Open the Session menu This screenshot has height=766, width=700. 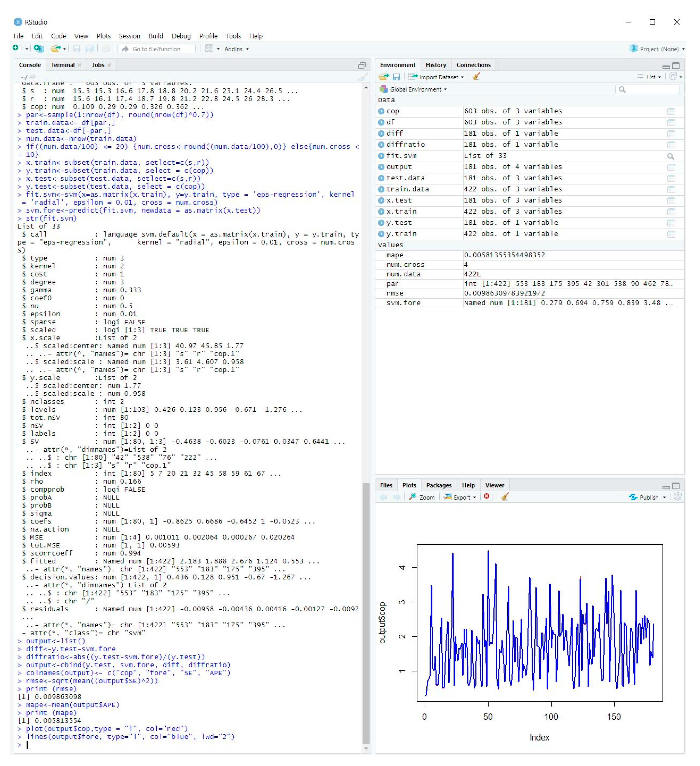(130, 36)
